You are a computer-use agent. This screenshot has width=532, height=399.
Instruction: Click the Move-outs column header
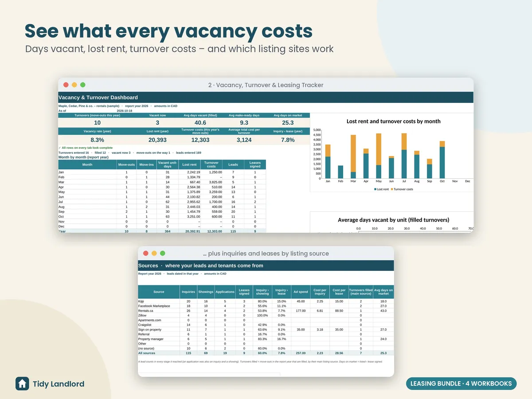pyautogui.click(x=126, y=164)
